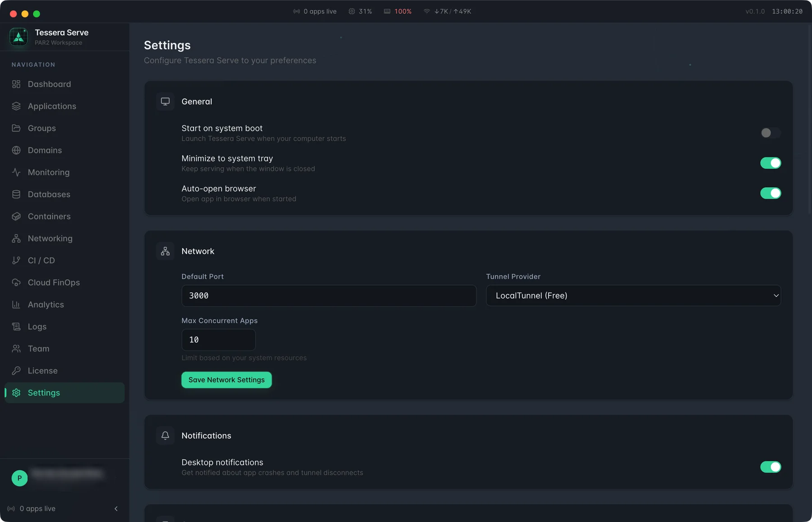Viewport: 812px width, 522px height.
Task: Click the License key icon
Action: [x=16, y=371]
